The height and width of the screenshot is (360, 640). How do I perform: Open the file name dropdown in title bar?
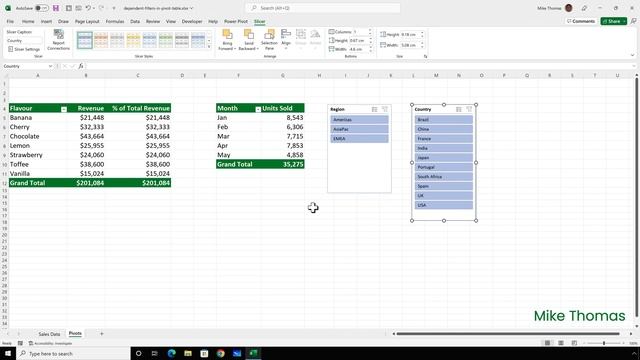pos(192,8)
